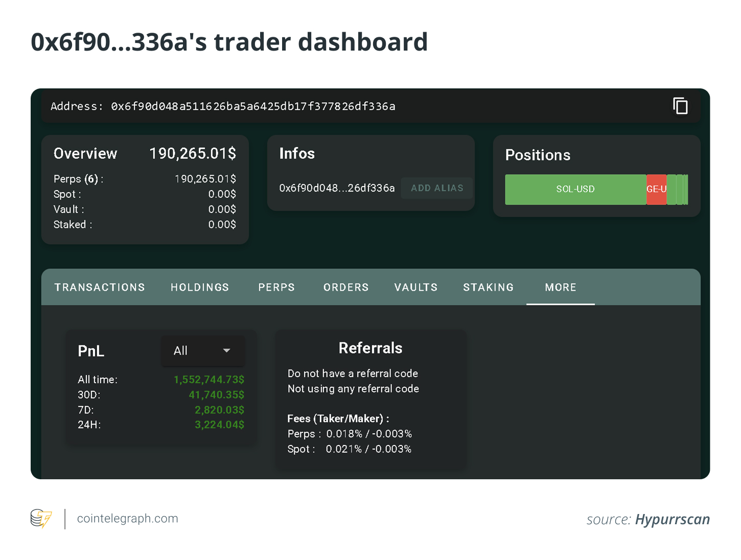Select the MORE tab
The width and height of the screenshot is (741, 560).
pos(560,287)
